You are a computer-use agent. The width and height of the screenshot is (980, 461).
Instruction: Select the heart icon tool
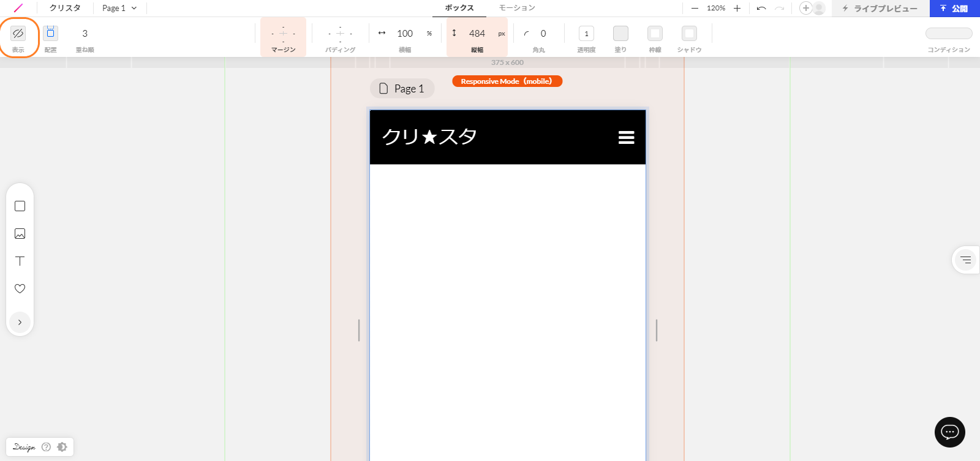click(20, 288)
